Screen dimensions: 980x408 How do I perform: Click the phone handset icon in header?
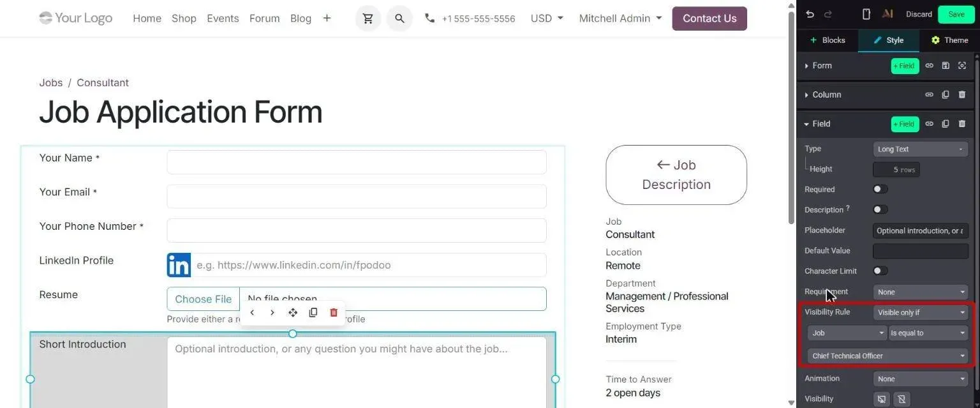430,19
